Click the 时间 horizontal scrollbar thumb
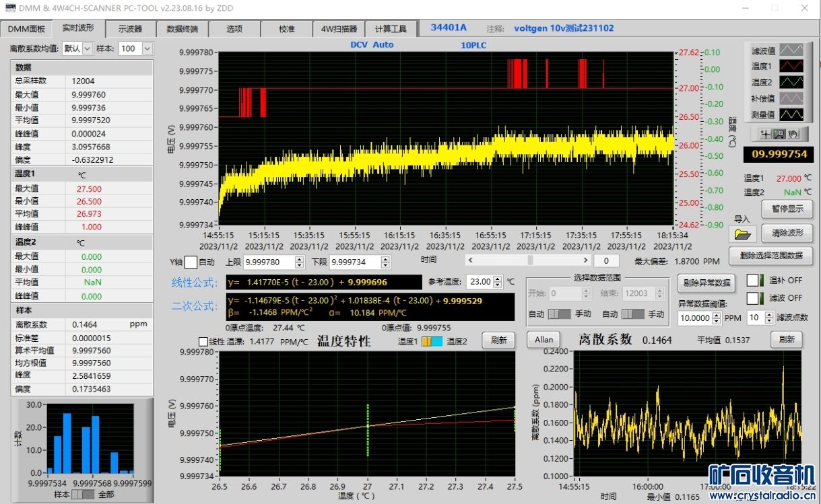 pos(531,260)
